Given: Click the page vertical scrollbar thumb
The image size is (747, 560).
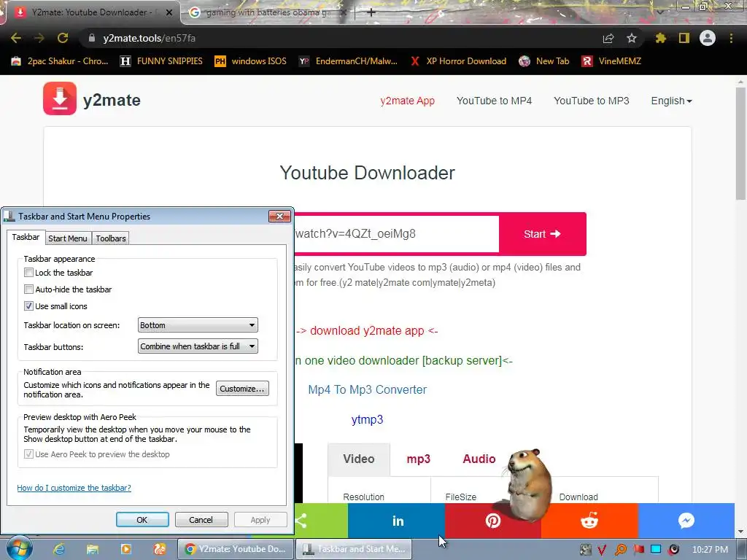Looking at the screenshot, I should pos(740,143).
